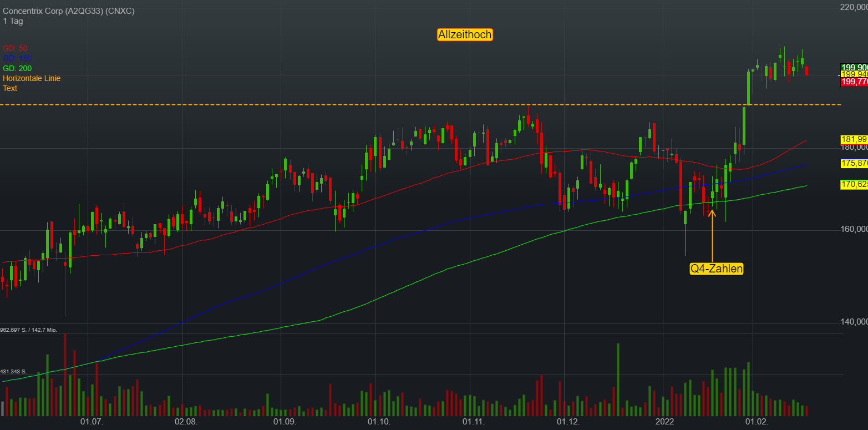Click the 01.07. date axis label
This screenshot has height=430, width=868.
[x=92, y=422]
